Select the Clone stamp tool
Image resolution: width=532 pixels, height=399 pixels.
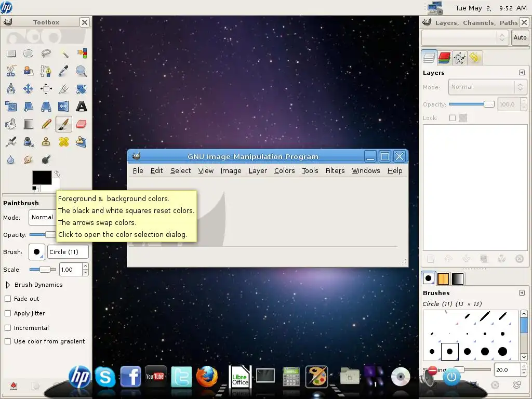(x=46, y=142)
